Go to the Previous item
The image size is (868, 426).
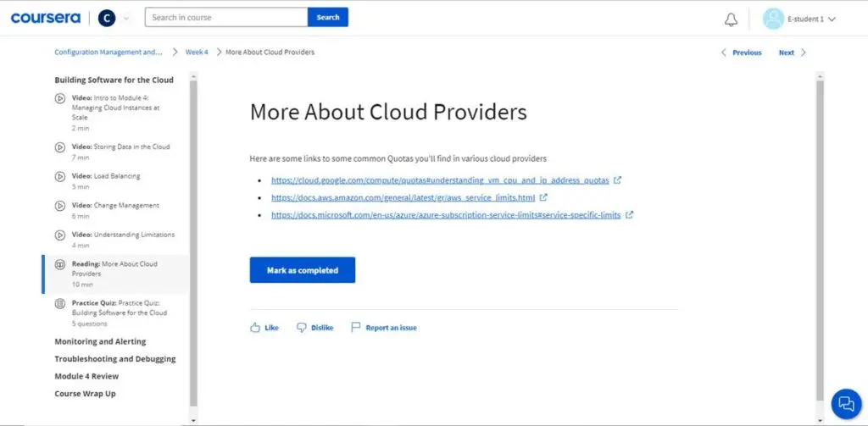click(x=747, y=53)
